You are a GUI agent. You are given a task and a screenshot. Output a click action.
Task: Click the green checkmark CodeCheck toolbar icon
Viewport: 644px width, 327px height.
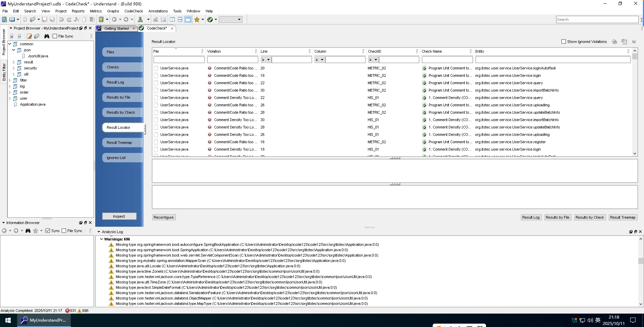tap(210, 19)
